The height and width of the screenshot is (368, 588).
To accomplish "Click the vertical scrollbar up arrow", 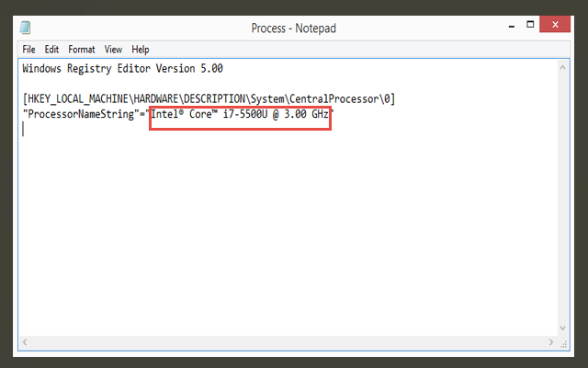I will (x=562, y=67).
